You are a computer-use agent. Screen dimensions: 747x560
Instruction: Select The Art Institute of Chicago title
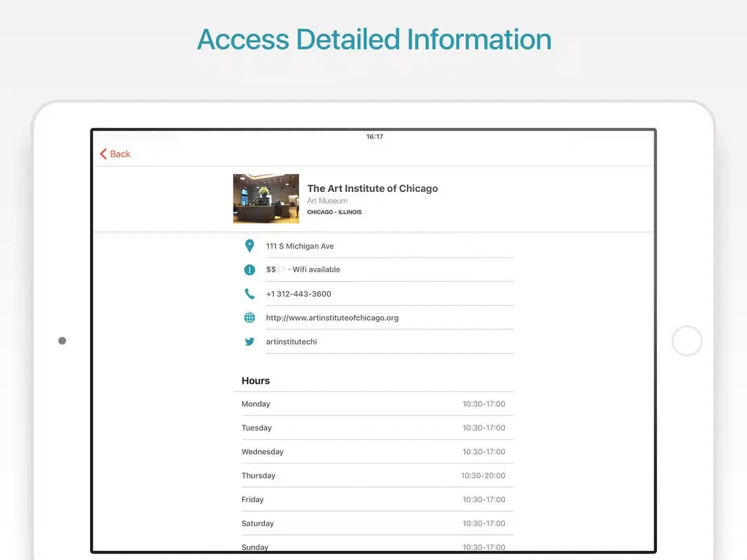[x=373, y=188]
